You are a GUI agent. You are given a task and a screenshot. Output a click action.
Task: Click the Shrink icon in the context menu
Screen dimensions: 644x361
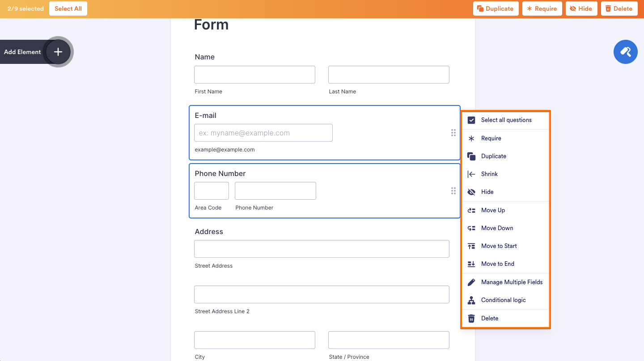pyautogui.click(x=471, y=174)
